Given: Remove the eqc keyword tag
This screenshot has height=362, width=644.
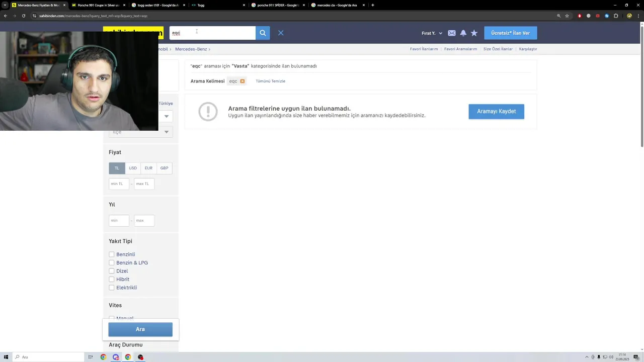Looking at the screenshot, I should click(242, 81).
